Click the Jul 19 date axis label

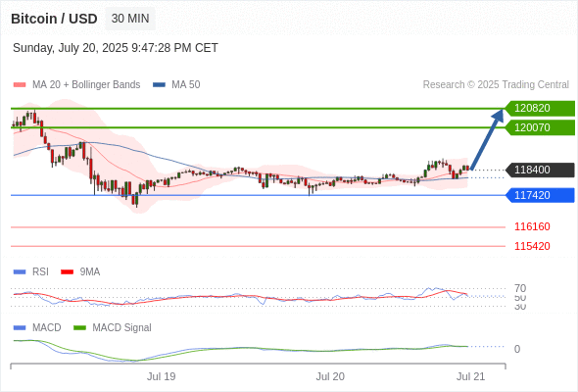pyautogui.click(x=161, y=376)
